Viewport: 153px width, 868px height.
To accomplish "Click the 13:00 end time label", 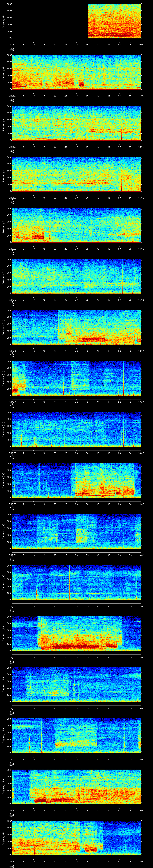I will (x=141, y=197).
